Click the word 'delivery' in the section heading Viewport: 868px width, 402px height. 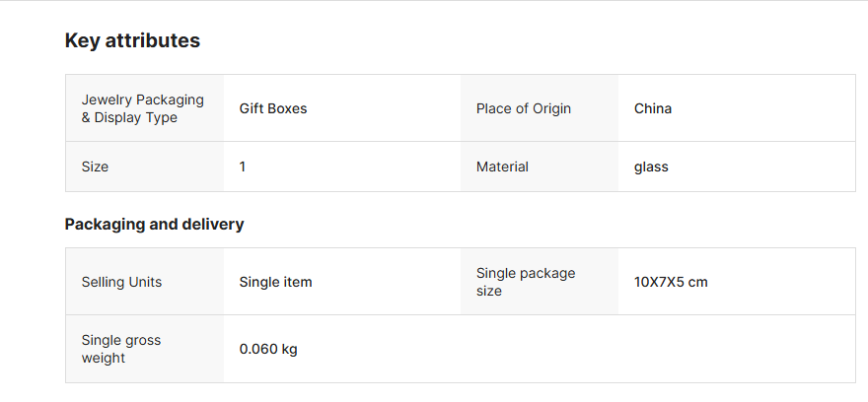[x=213, y=224]
